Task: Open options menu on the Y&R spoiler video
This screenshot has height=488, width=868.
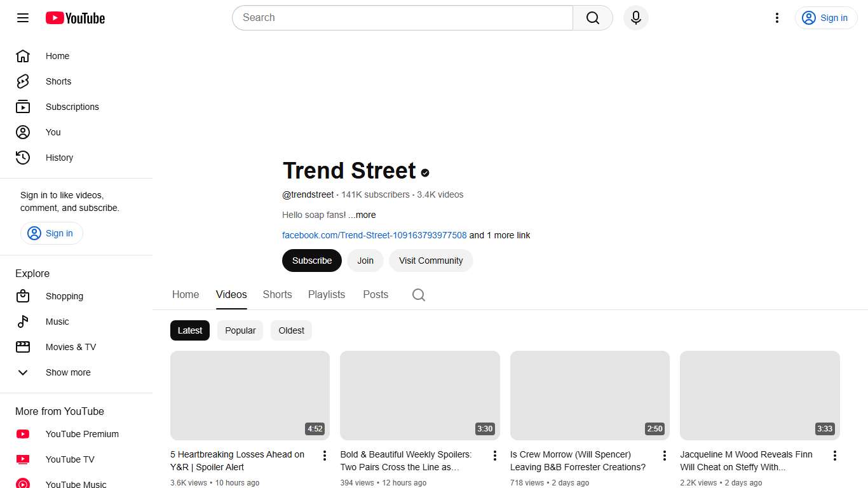Action: (324, 455)
